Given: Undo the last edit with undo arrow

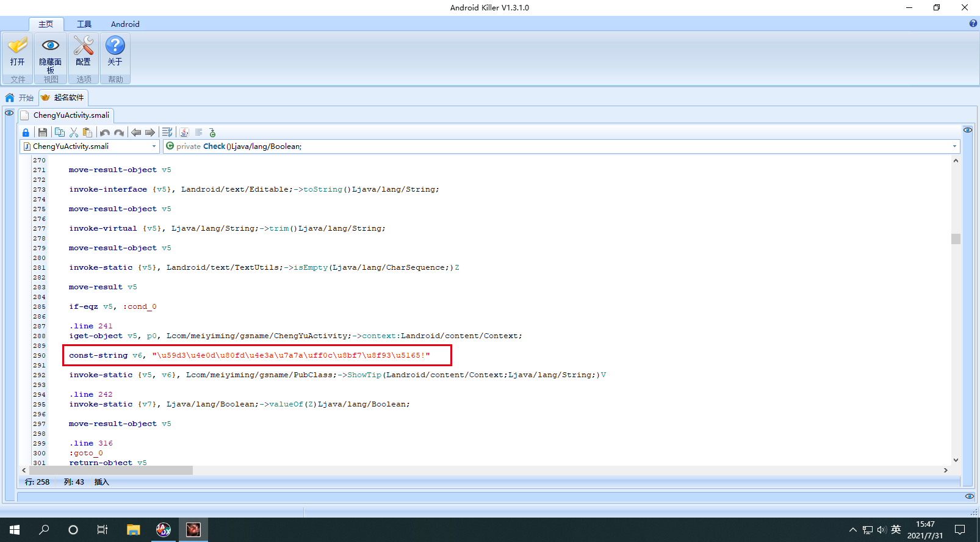Looking at the screenshot, I should tap(105, 132).
